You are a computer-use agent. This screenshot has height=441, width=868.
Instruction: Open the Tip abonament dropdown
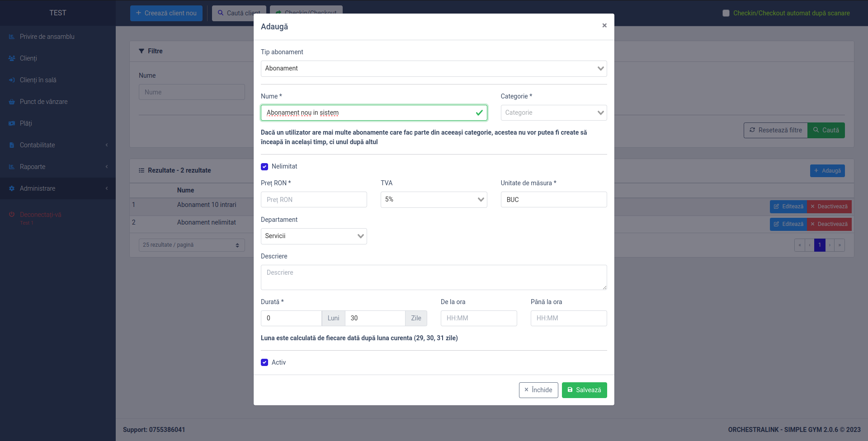[x=434, y=69]
